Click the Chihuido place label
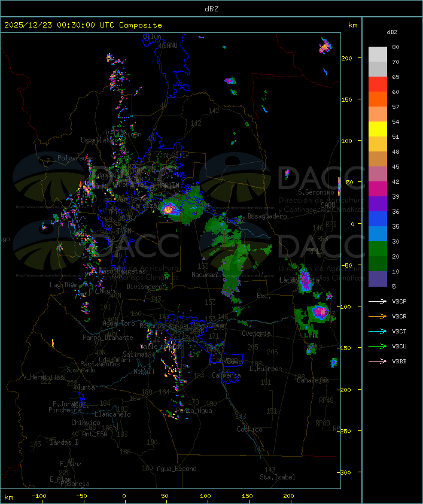Screen dimensions: 423x504 [x=86, y=423]
